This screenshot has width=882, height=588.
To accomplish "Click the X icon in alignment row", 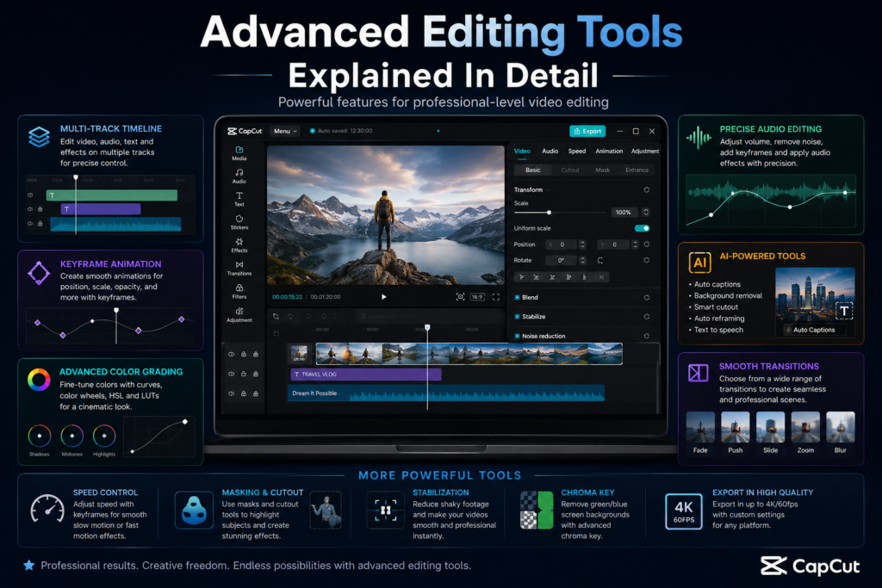I will pyautogui.click(x=601, y=277).
